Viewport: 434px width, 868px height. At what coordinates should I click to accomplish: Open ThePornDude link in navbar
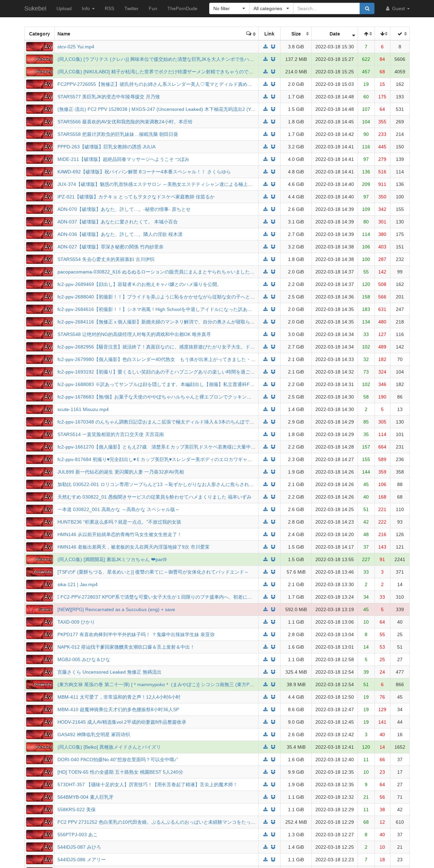(x=182, y=8)
